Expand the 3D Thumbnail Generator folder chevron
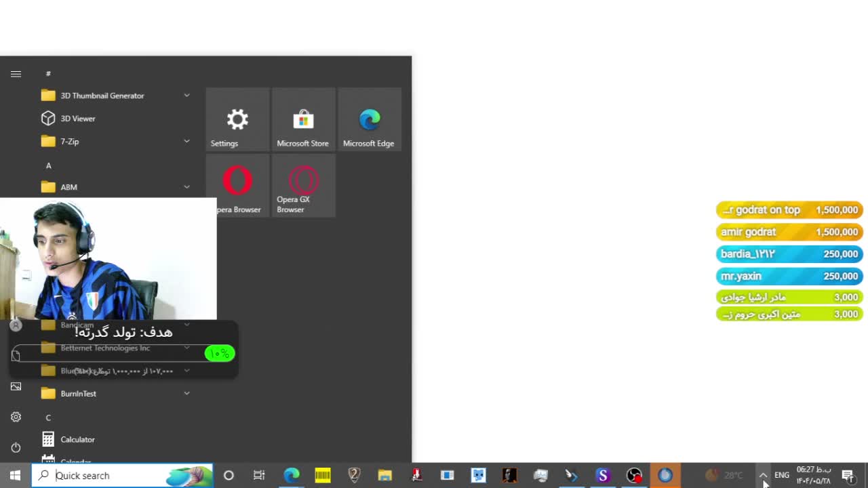The image size is (868, 488). [x=186, y=96]
